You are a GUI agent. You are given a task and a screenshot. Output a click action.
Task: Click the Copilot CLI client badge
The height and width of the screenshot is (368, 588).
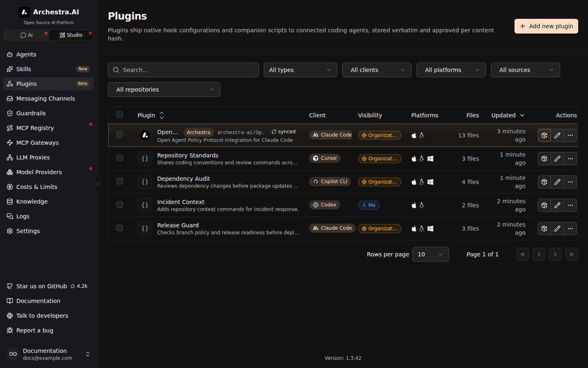pyautogui.click(x=330, y=182)
